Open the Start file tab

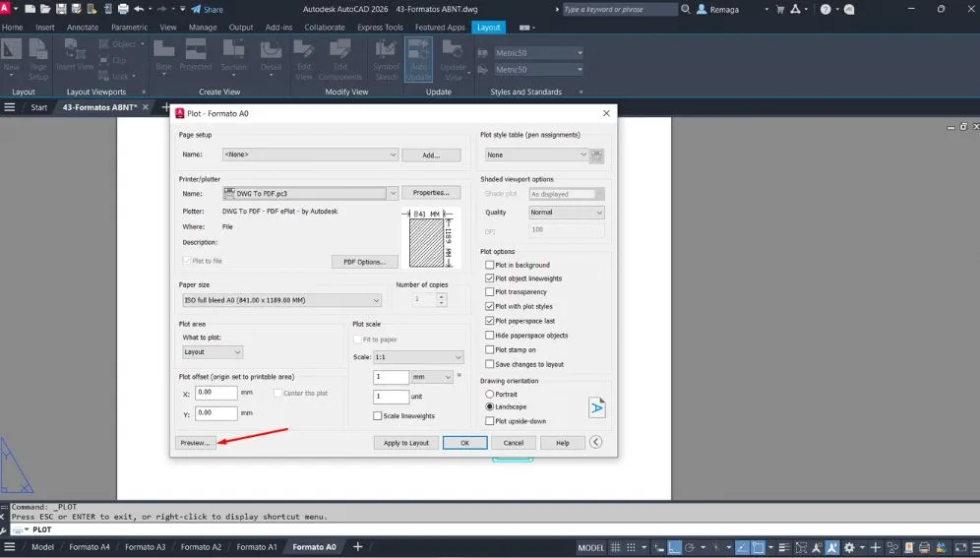tap(38, 107)
